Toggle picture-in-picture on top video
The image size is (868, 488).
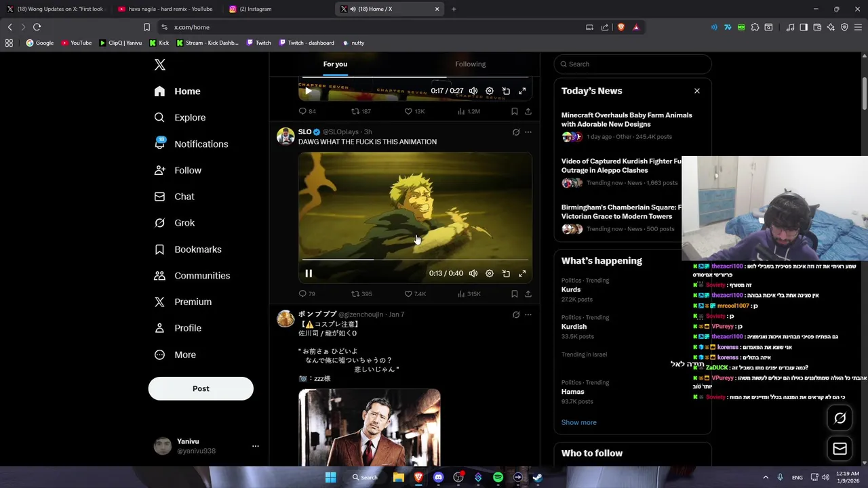(x=506, y=91)
